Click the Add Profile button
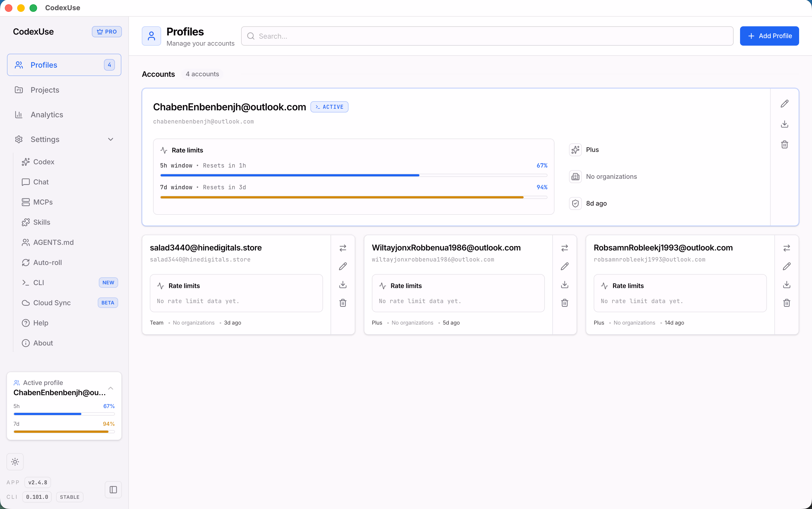 point(769,36)
